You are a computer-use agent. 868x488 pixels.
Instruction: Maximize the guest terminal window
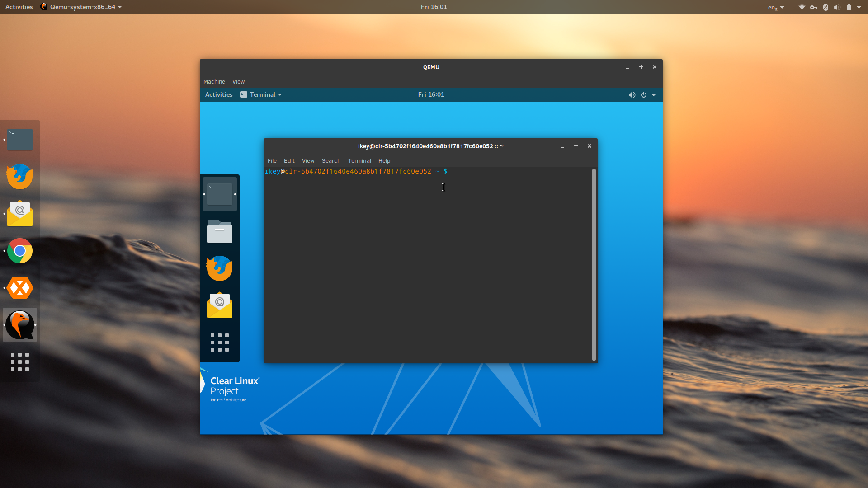point(576,146)
